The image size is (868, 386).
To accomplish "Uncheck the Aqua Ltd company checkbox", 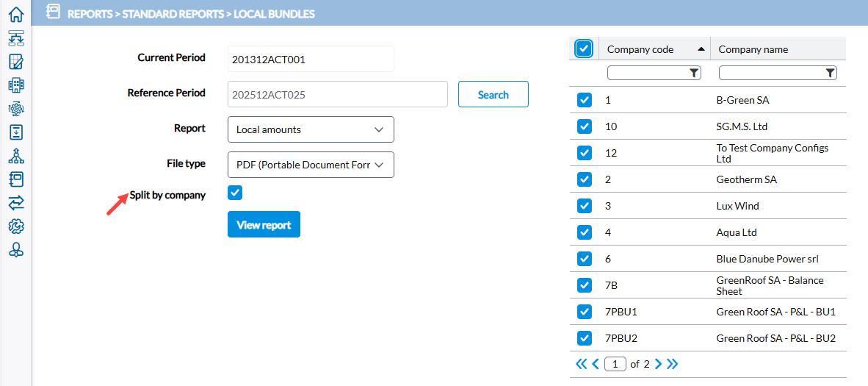I will point(584,232).
